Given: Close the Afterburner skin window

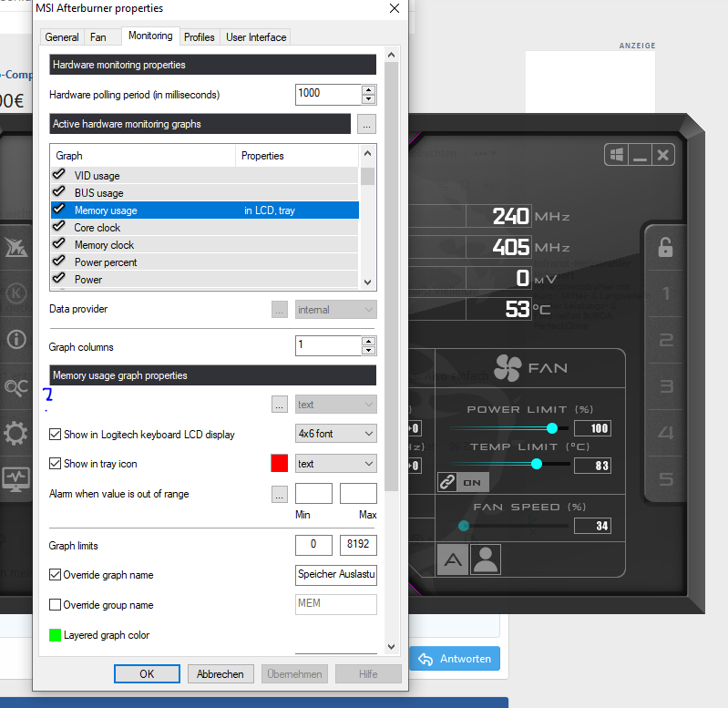Looking at the screenshot, I should tap(663, 155).
